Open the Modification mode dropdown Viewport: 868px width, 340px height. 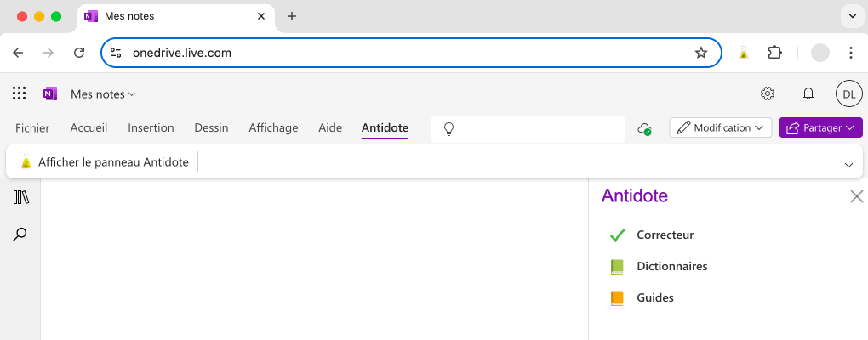721,128
